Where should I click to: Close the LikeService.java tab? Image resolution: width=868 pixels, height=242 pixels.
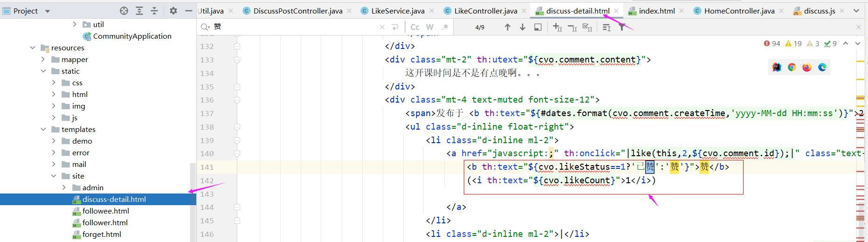432,11
